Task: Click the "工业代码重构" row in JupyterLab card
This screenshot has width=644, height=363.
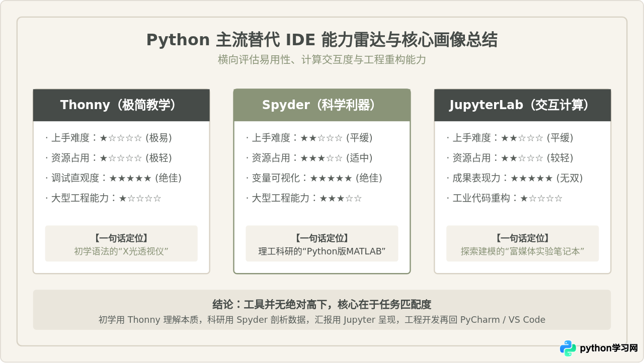Action: pos(505,198)
